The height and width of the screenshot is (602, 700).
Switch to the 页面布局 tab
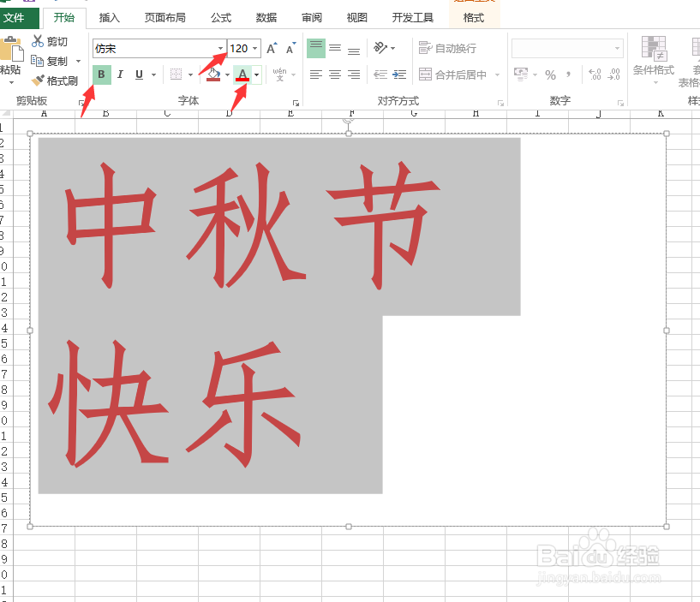[x=165, y=18]
